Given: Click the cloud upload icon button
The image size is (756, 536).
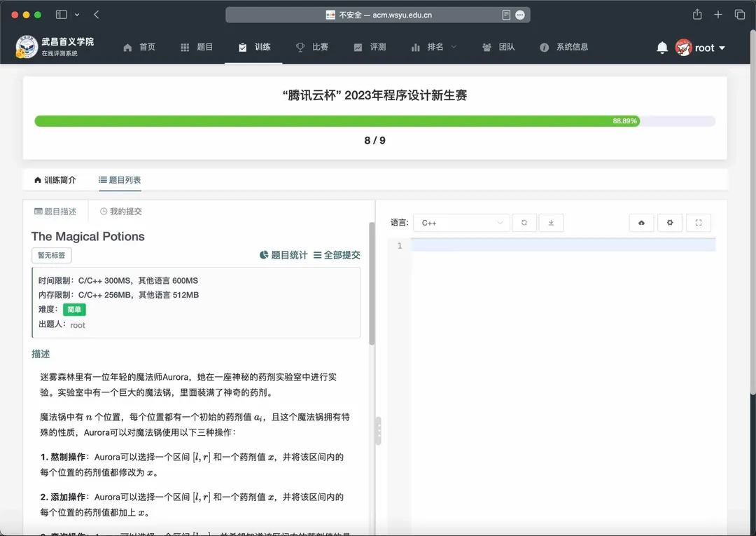Looking at the screenshot, I should point(641,223).
